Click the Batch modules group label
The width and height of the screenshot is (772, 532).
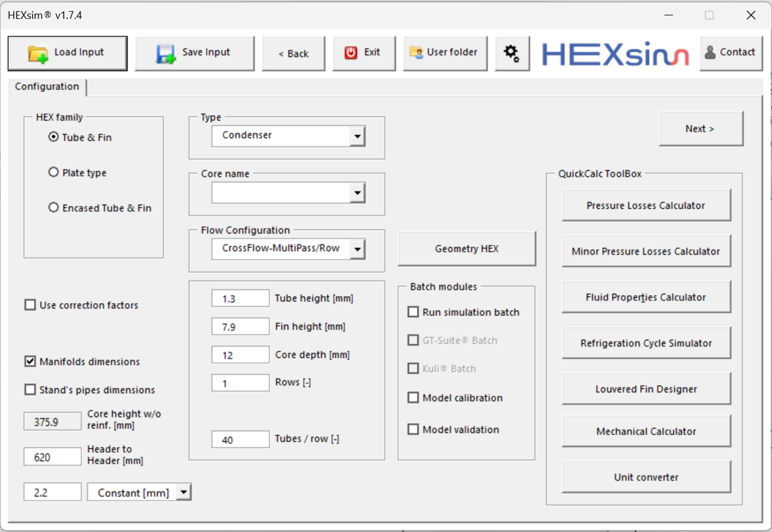(x=443, y=286)
